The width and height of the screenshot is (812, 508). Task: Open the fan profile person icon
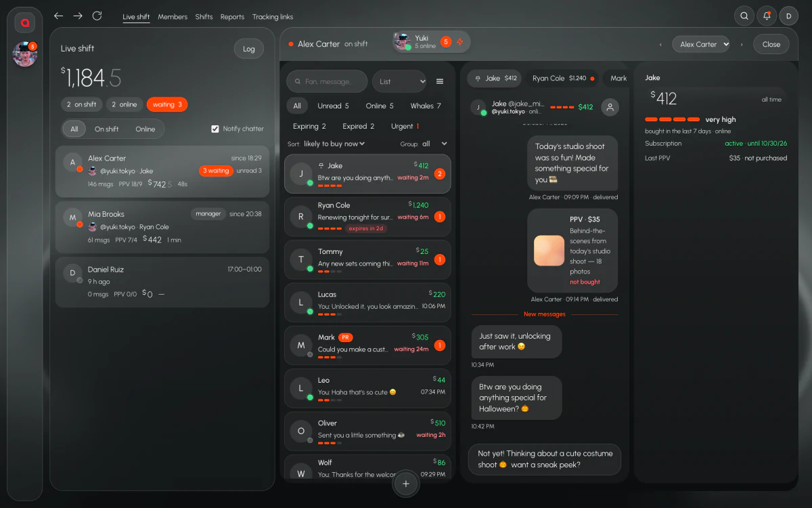click(610, 107)
